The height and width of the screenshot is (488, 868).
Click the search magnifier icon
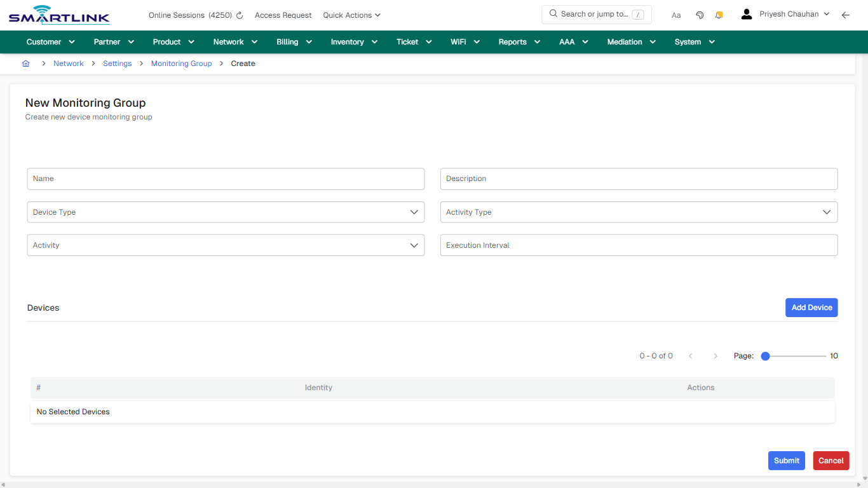tap(552, 13)
